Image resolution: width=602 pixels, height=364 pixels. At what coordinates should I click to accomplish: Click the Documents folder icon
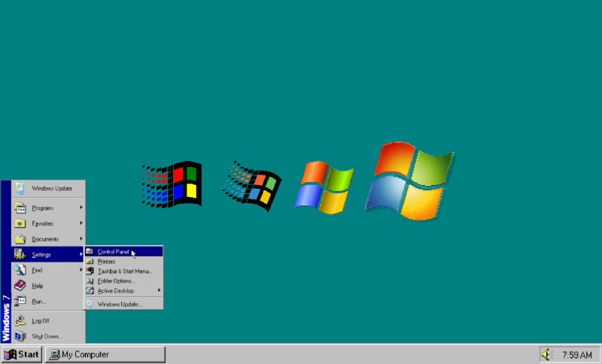click(20, 239)
